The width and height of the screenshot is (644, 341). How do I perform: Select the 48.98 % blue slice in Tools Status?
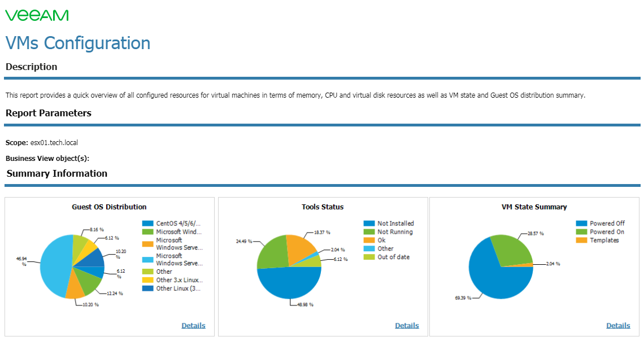[x=289, y=284]
